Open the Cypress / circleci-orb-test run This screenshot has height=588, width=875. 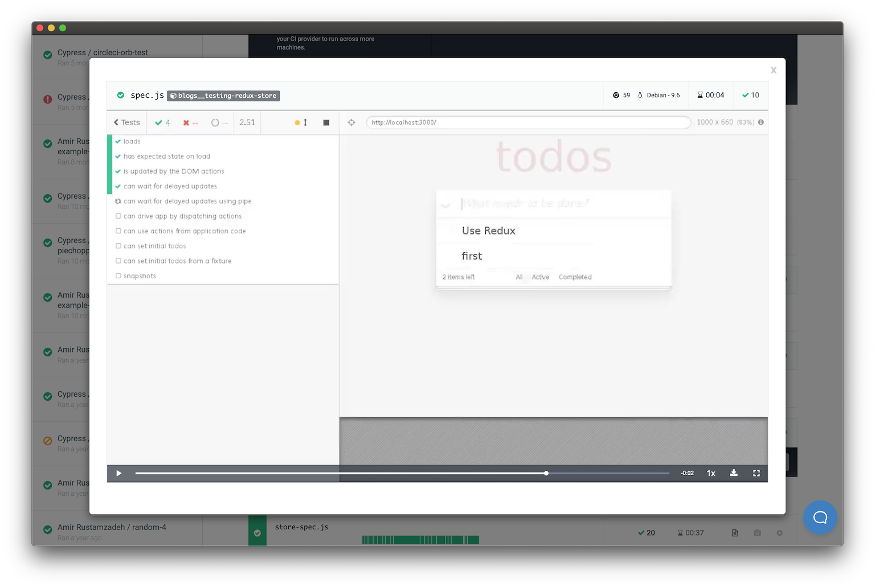coord(103,52)
